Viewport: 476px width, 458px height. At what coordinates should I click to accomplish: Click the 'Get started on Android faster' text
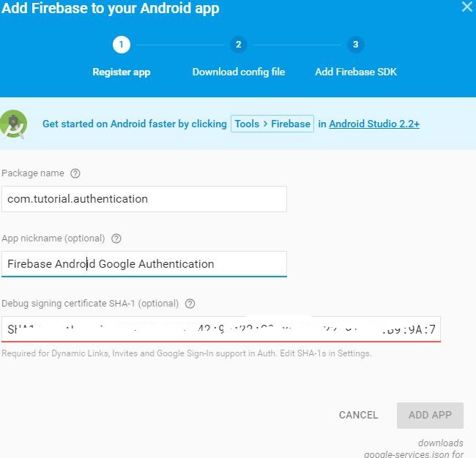click(x=135, y=124)
